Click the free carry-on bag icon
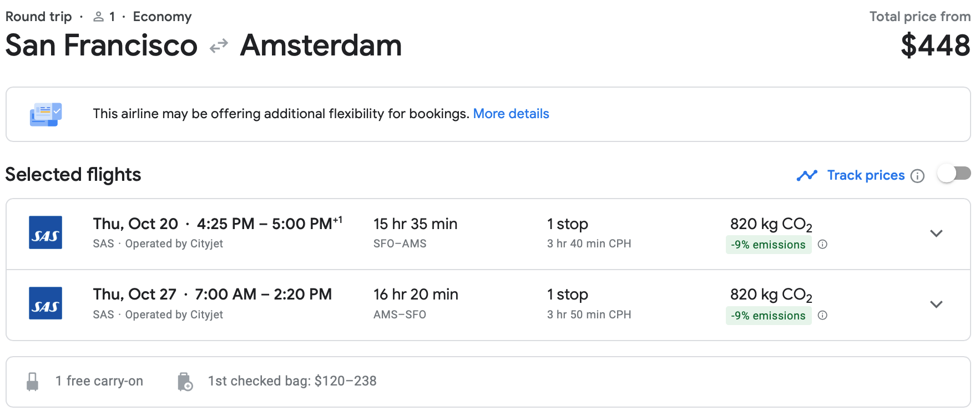 pyautogui.click(x=33, y=382)
